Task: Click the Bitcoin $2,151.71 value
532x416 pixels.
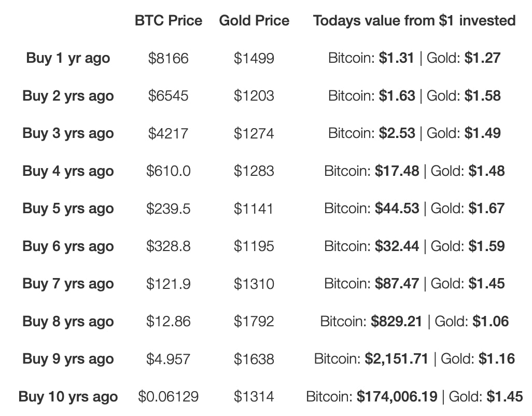Action: pyautogui.click(x=397, y=359)
